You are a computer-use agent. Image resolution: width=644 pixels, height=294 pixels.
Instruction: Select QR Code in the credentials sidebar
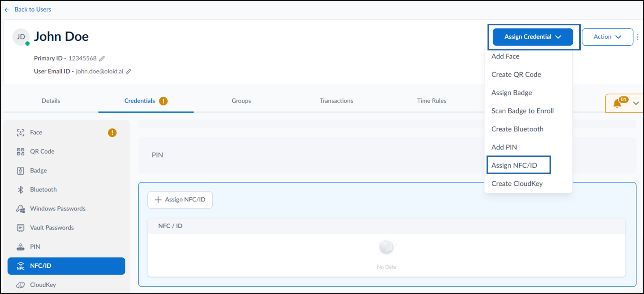pyautogui.click(x=67, y=151)
